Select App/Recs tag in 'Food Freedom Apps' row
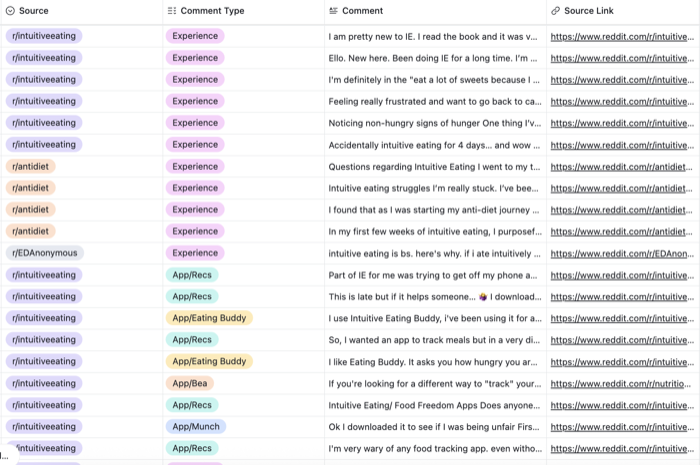The width and height of the screenshot is (700, 465). coord(192,405)
